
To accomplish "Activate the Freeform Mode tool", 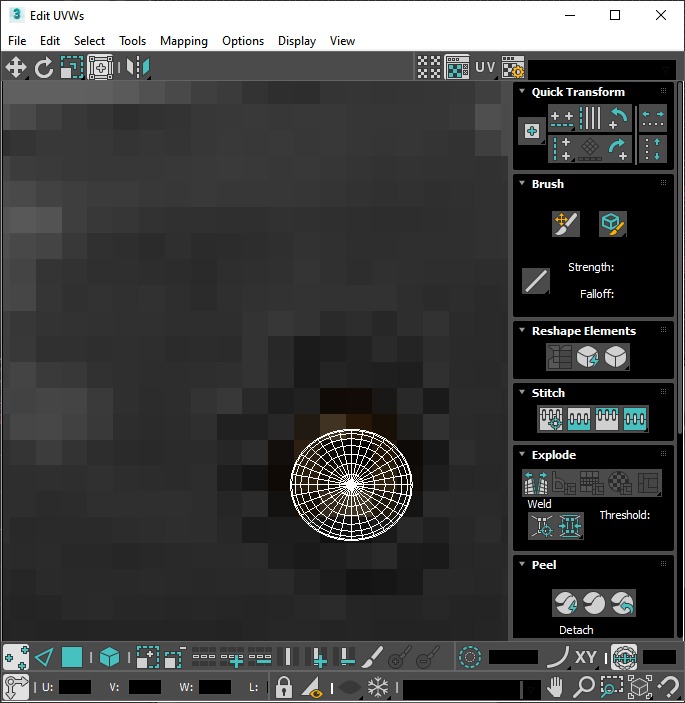I will click(x=100, y=68).
